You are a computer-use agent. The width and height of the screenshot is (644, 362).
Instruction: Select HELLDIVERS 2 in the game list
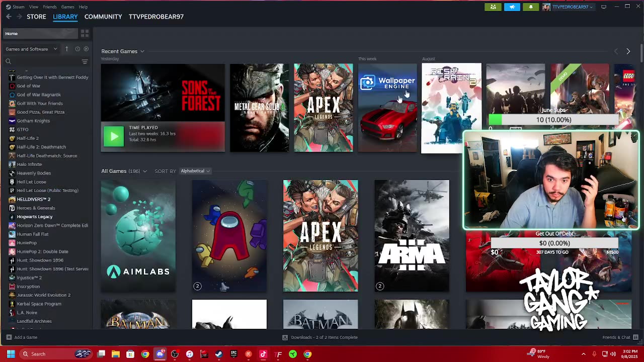(34, 199)
